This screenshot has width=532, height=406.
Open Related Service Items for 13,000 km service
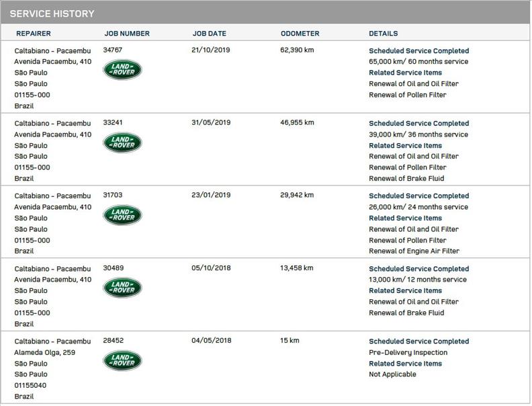[405, 291]
